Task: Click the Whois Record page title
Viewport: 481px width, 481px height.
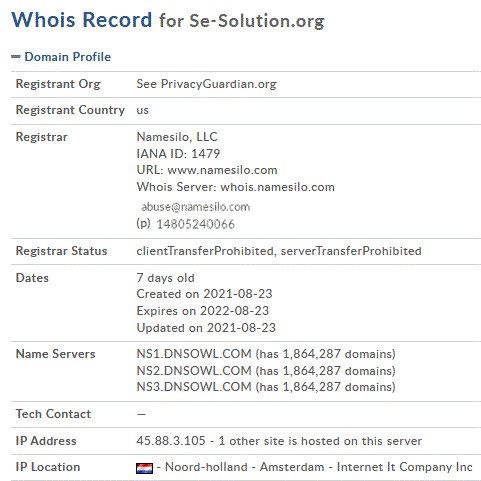Action: [82, 20]
